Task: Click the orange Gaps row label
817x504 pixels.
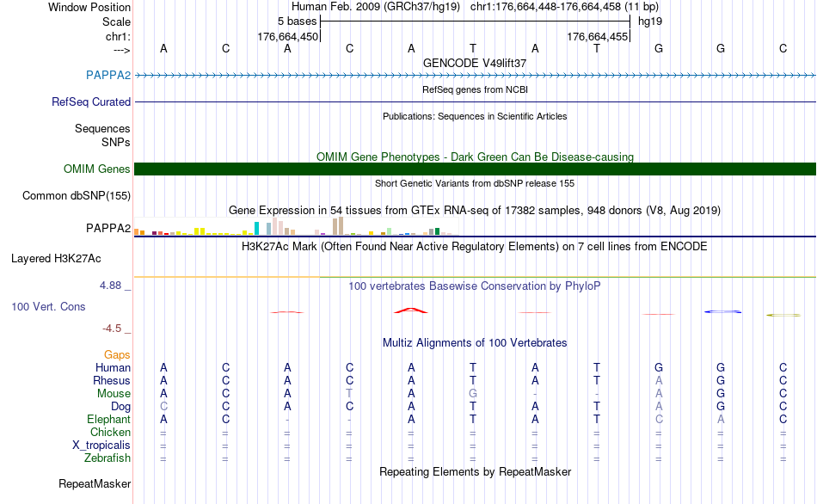Action: click(117, 355)
